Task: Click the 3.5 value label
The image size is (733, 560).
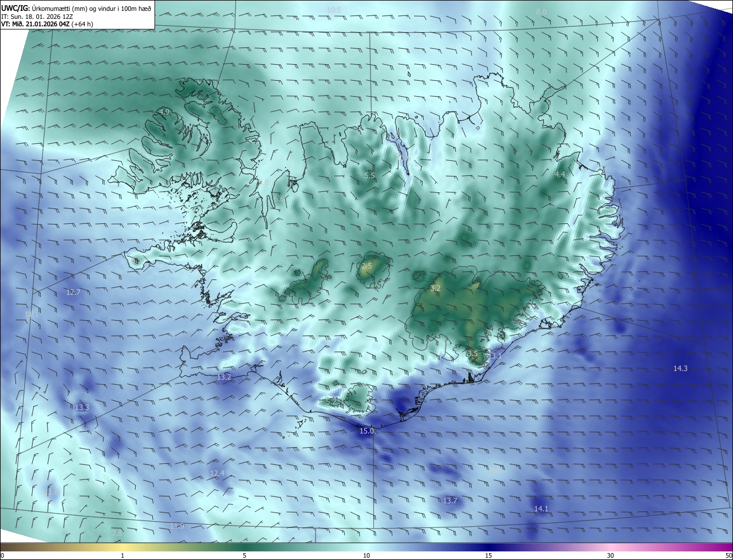Action: pos(472,354)
